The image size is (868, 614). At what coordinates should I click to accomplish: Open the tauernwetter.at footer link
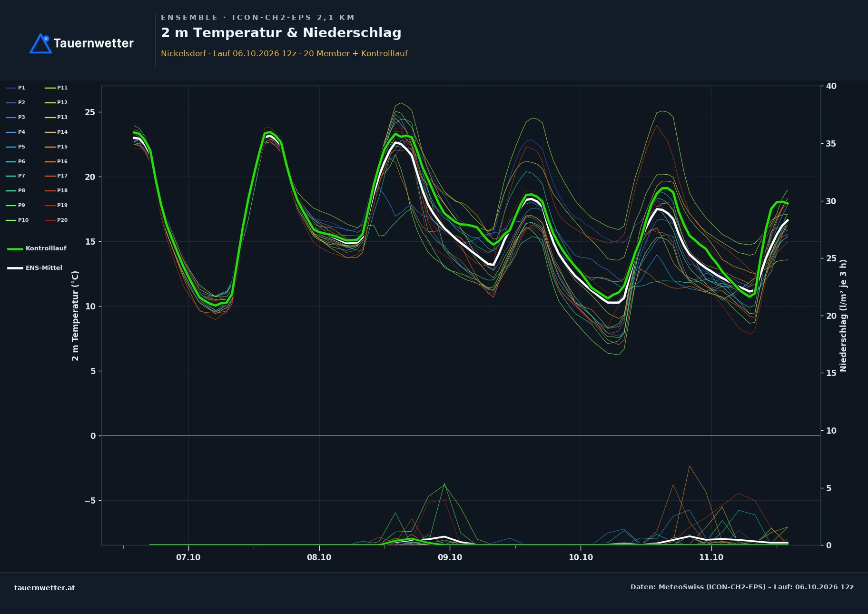coord(45,588)
